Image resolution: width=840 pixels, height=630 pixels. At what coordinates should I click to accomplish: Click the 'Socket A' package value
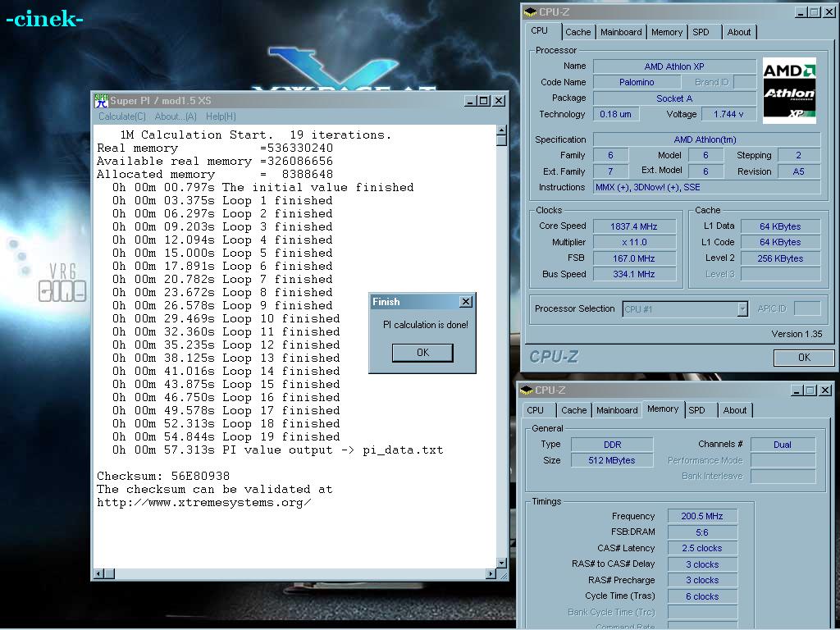[x=674, y=98]
